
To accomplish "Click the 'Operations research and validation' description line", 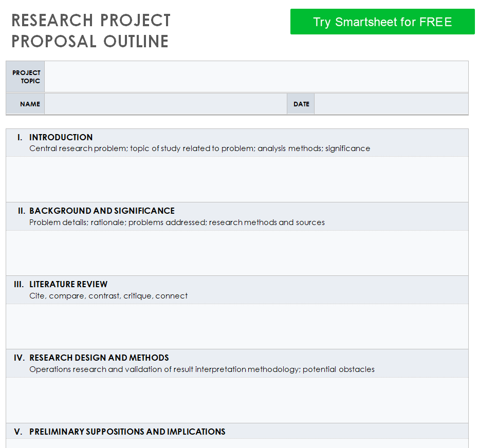I will pos(201,369).
